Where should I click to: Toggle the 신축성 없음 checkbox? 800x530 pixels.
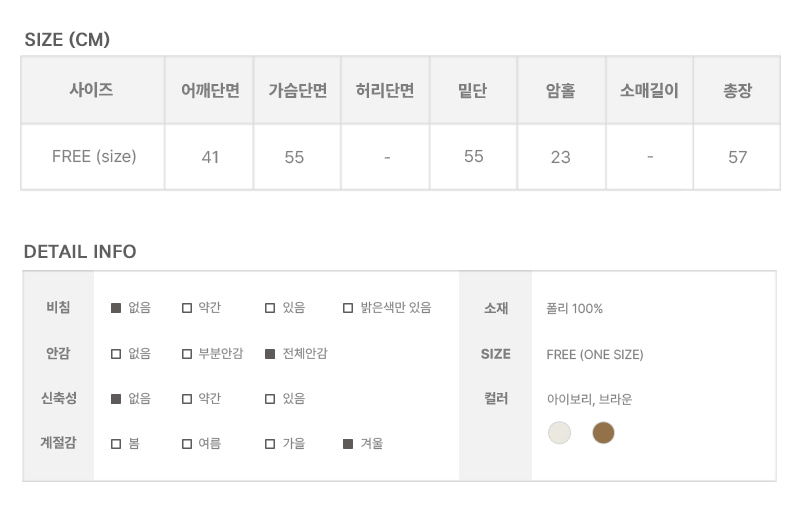(116, 398)
